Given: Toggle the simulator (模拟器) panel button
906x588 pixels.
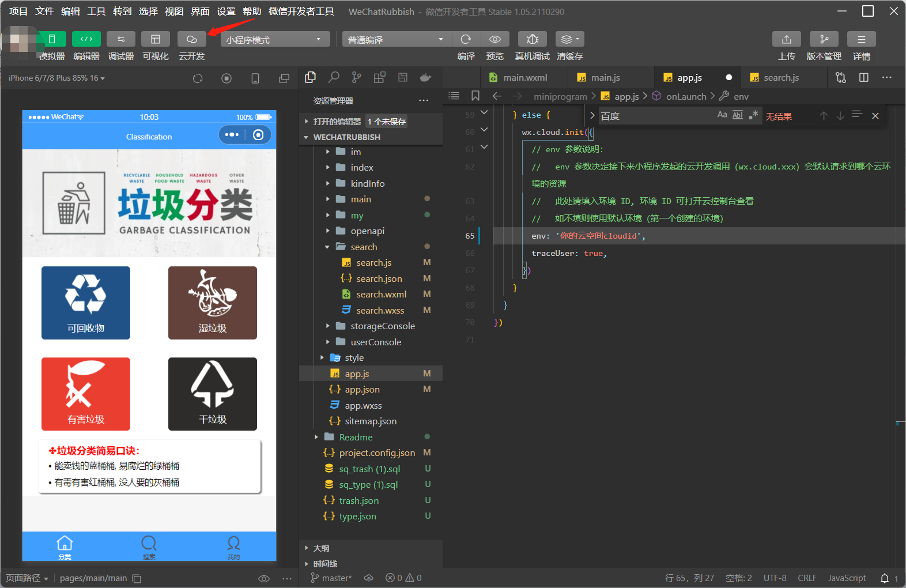Looking at the screenshot, I should [x=52, y=39].
